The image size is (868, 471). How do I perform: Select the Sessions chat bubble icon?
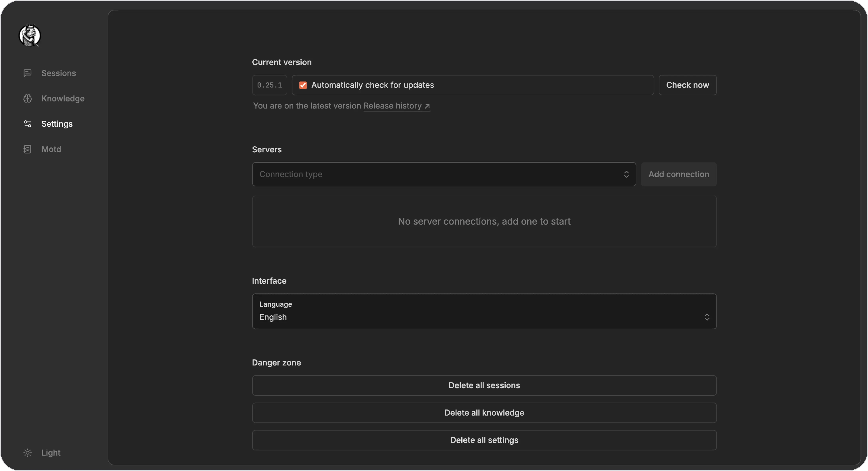pyautogui.click(x=28, y=73)
